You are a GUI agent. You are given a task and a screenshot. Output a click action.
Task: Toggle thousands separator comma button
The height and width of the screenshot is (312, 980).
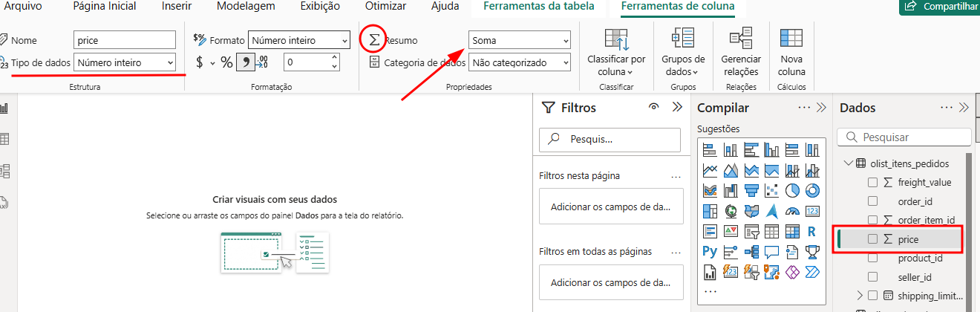click(245, 63)
